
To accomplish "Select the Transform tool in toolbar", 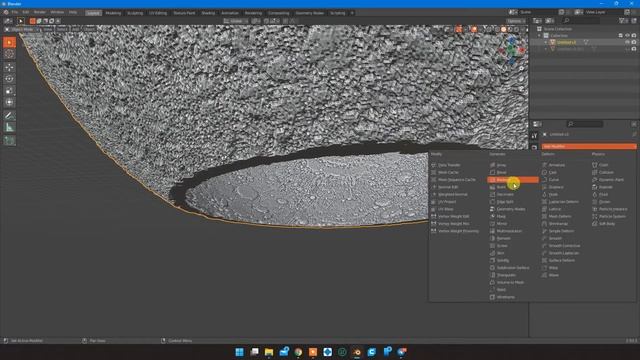I will pos(9,102).
